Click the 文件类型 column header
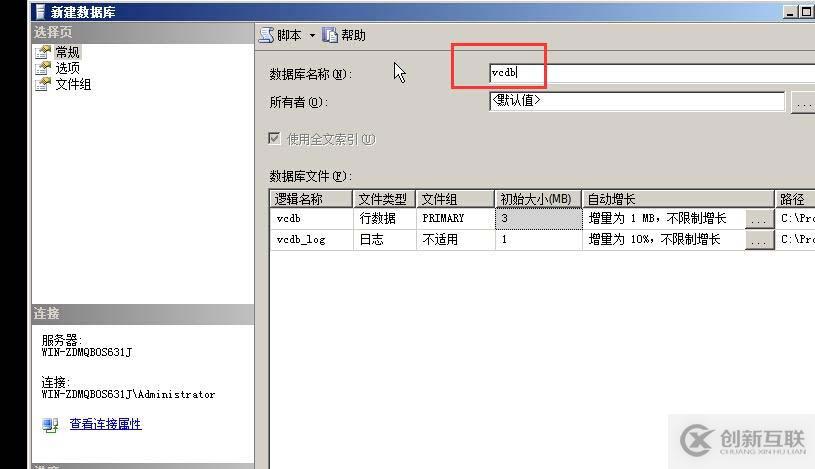This screenshot has width=815, height=469. (x=384, y=199)
